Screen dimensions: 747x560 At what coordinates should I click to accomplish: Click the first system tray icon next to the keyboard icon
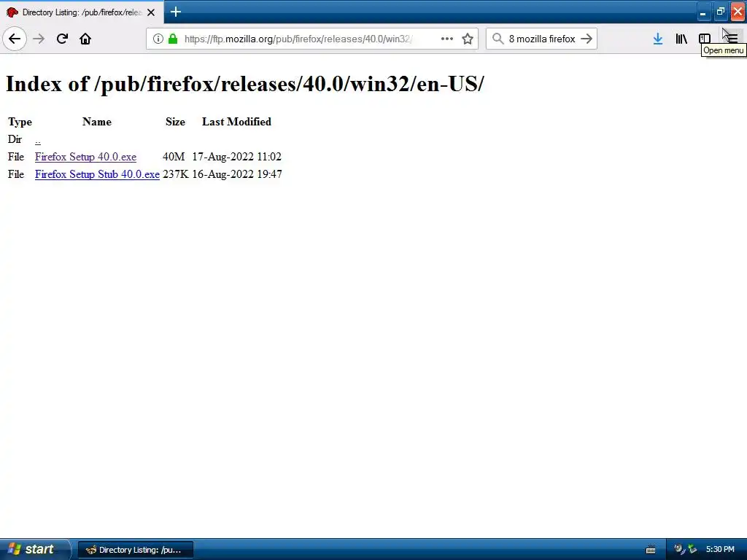(x=679, y=550)
